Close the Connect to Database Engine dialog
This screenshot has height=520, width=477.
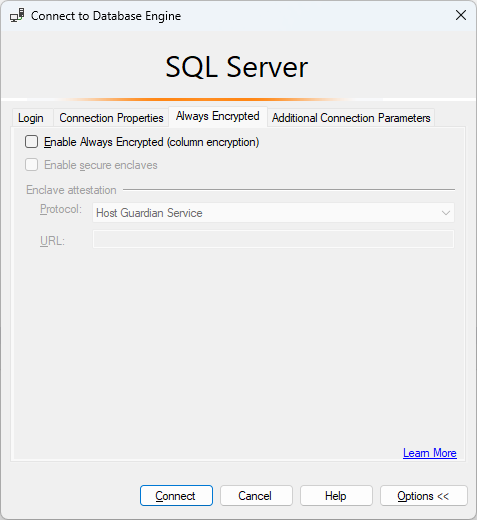[461, 15]
